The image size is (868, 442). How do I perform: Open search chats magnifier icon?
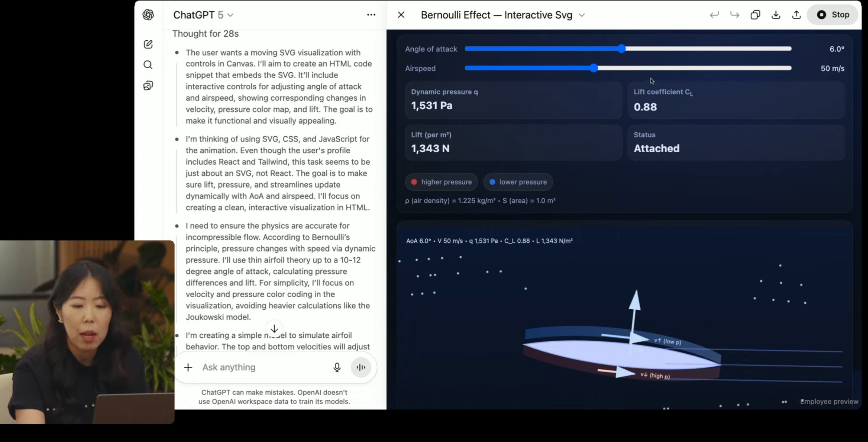pos(148,65)
